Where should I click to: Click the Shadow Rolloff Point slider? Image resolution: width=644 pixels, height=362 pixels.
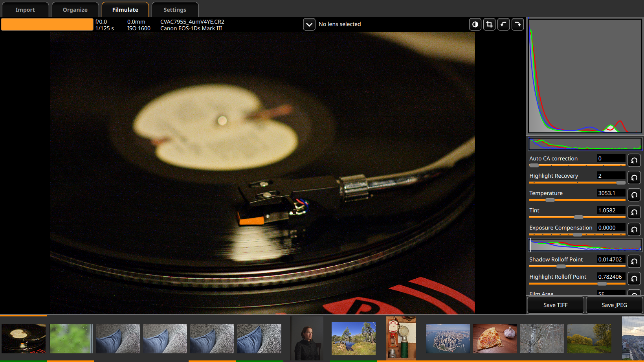pyautogui.click(x=577, y=266)
